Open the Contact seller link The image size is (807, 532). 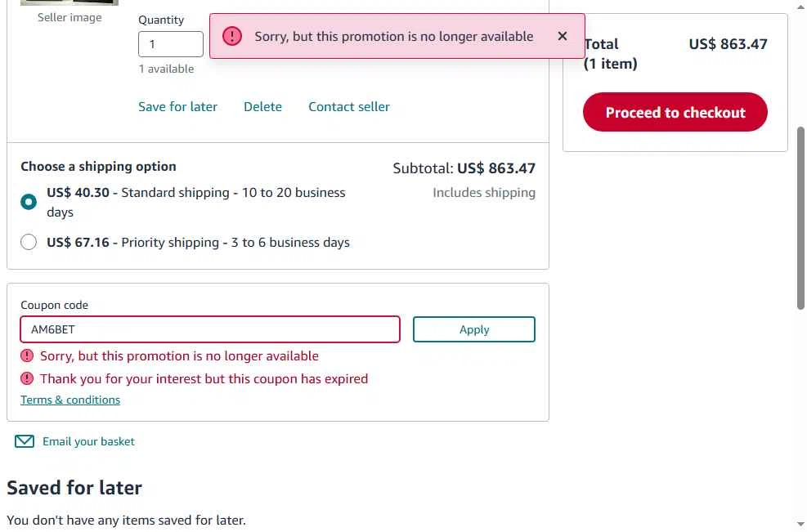tap(349, 106)
